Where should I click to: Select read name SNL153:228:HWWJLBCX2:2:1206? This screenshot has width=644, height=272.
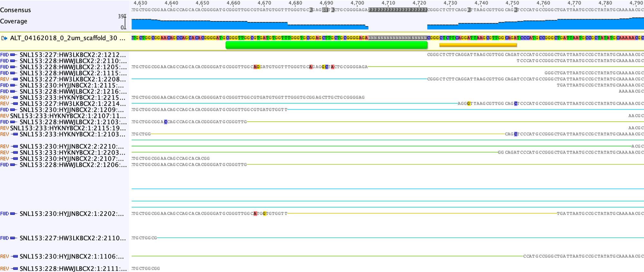click(x=73, y=165)
